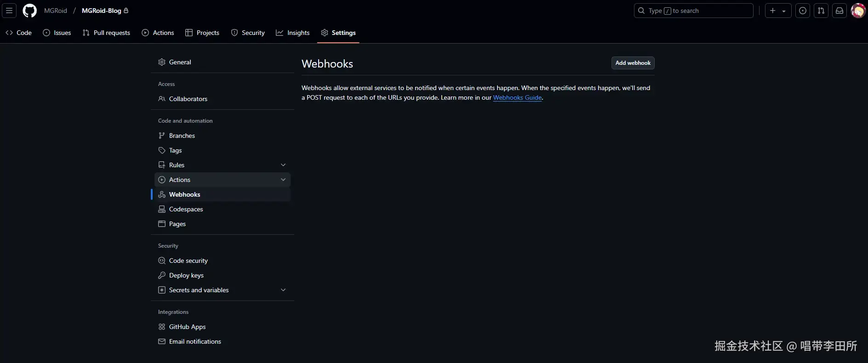Image resolution: width=868 pixels, height=363 pixels.
Task: Expand the create-new dropdown arrow
Action: point(784,11)
